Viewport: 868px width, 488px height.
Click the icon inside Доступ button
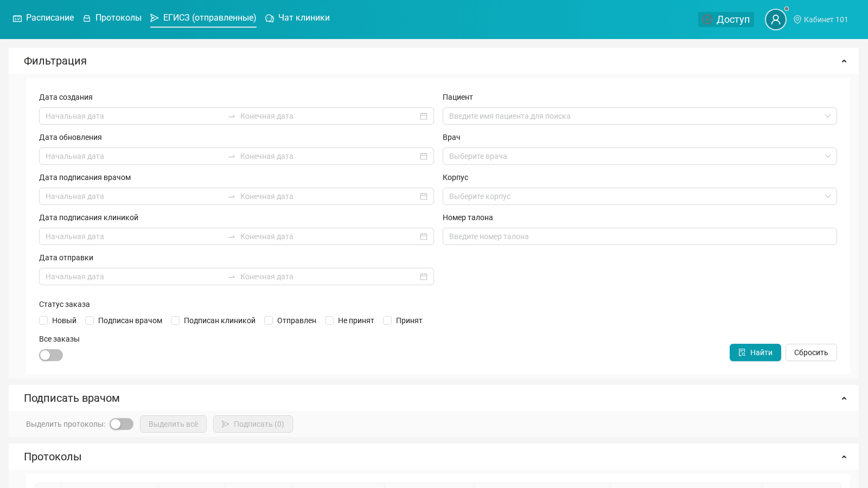click(707, 20)
